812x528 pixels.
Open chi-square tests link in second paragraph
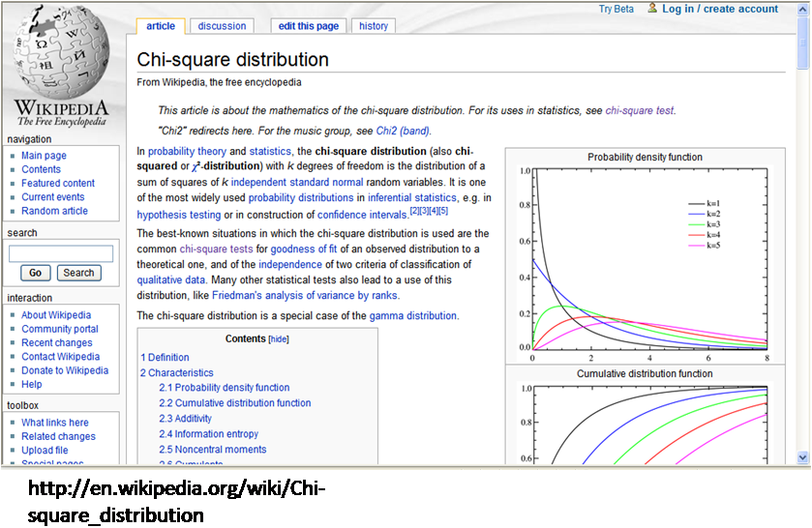tap(217, 249)
